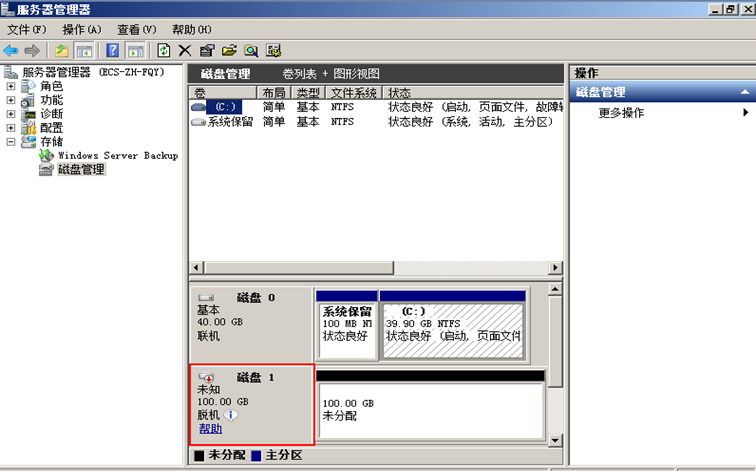Select the (C:) row in volume list
This screenshot has height=471, width=756.
[x=376, y=107]
